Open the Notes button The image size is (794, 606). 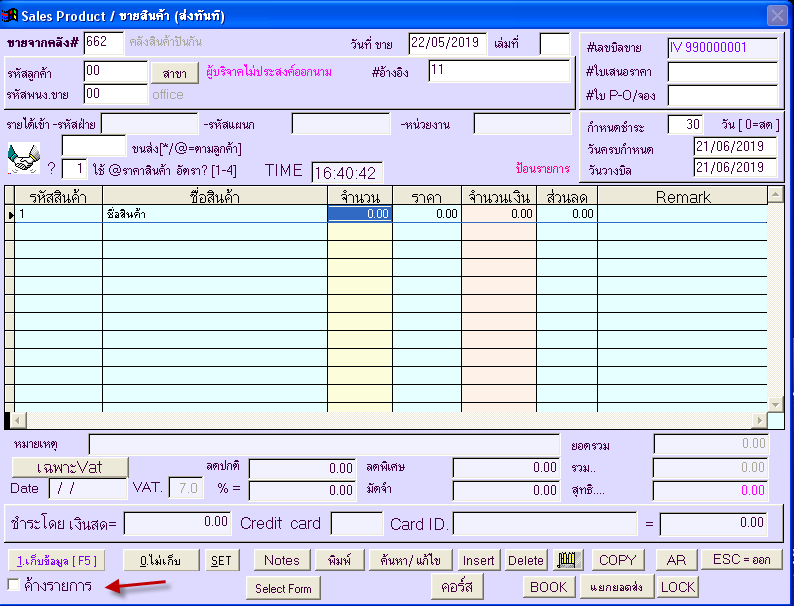(281, 560)
